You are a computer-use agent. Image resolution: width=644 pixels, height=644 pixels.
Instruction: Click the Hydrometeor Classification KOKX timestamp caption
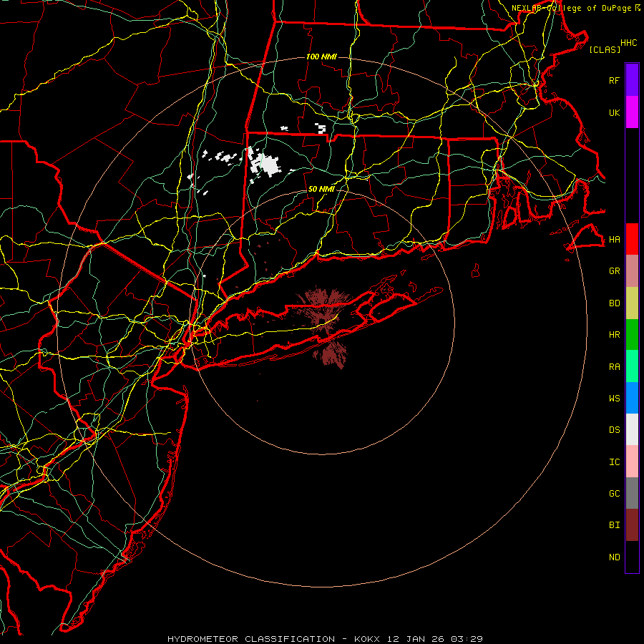point(325,639)
